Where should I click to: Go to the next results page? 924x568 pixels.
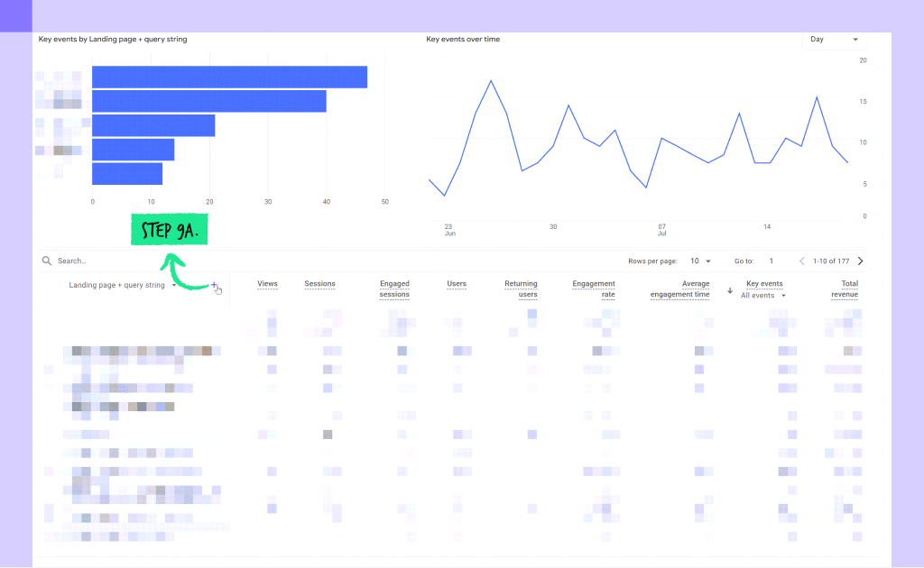(860, 261)
